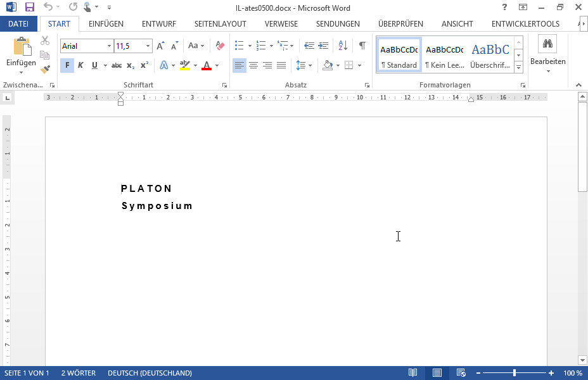588x380 pixels.
Task: Click the tab stop selector by ruler
Action: tap(7, 98)
